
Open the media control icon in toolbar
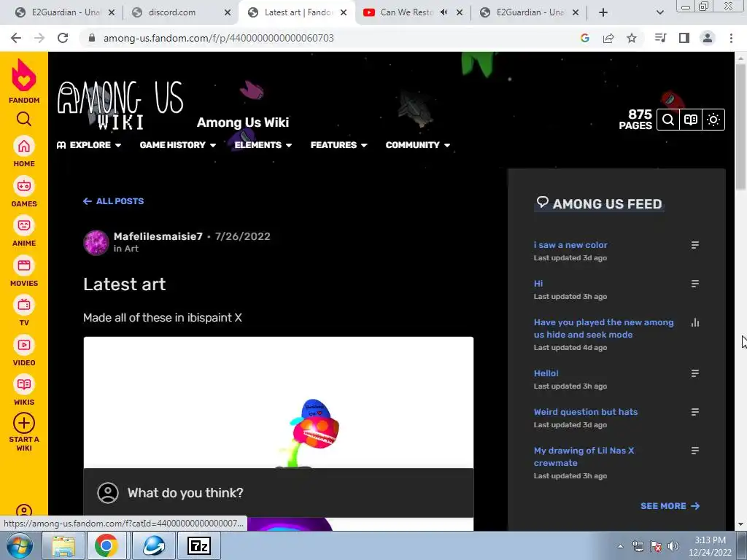(660, 38)
